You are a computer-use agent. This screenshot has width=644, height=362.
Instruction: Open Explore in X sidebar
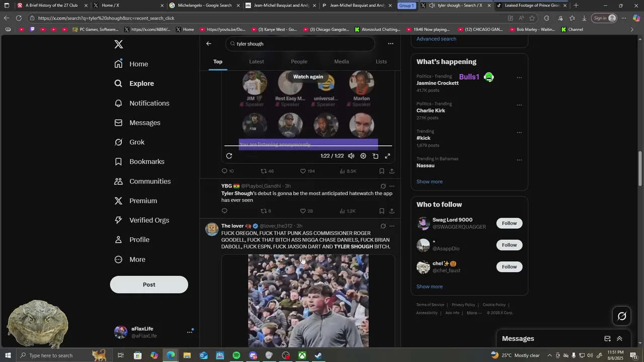134,83
